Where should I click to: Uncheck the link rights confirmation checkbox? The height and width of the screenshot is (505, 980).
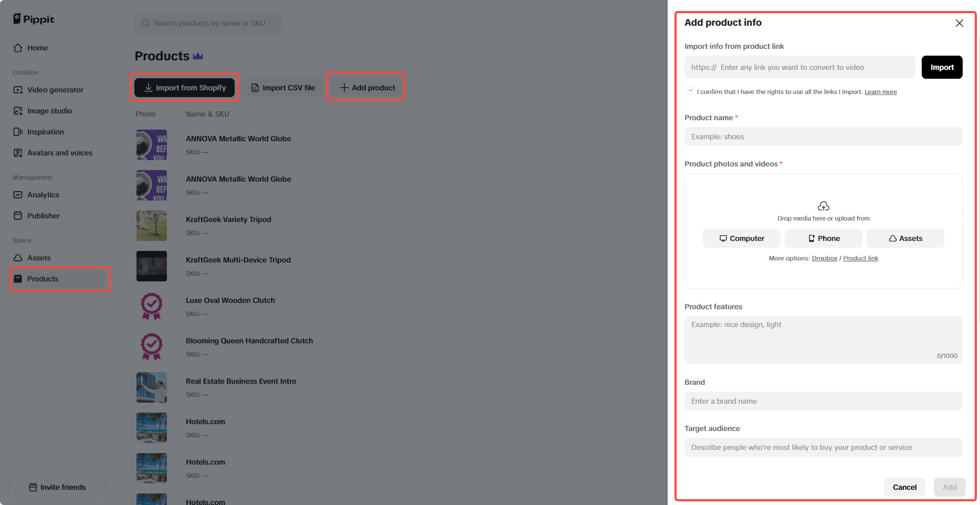690,90
